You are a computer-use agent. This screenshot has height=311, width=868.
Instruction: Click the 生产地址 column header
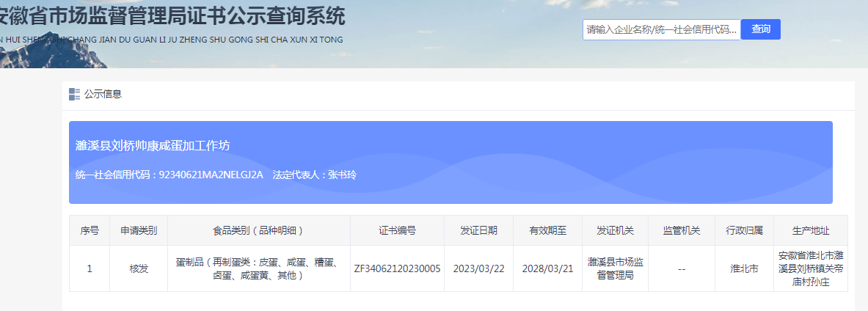(x=811, y=230)
